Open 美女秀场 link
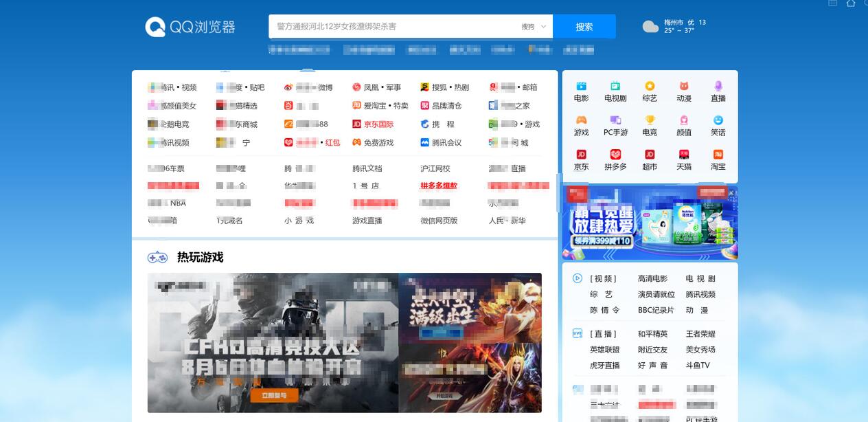Viewport: 868px width, 422px height. point(700,349)
